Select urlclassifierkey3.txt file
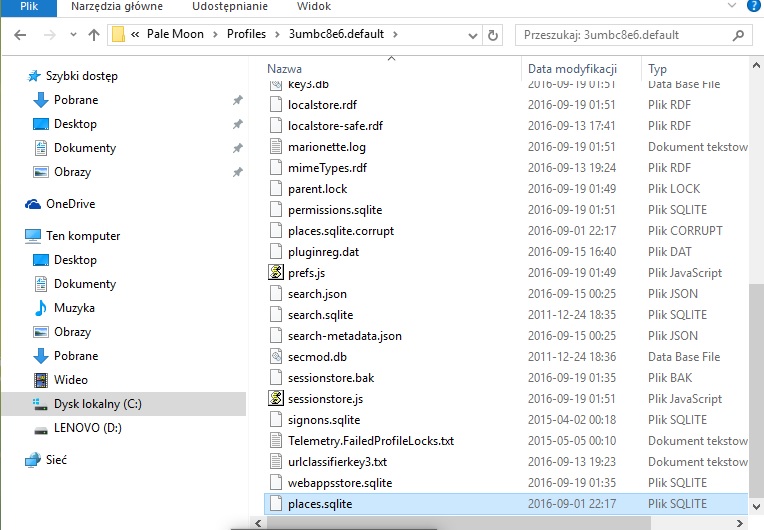764x530 pixels. tap(337, 461)
